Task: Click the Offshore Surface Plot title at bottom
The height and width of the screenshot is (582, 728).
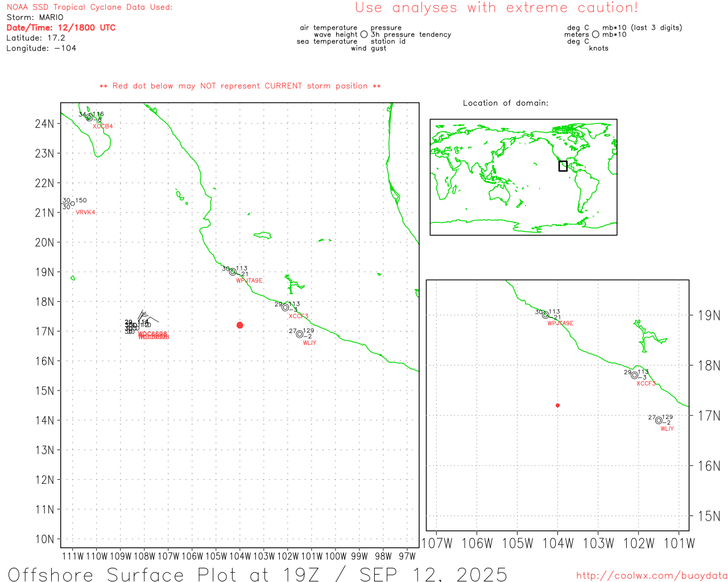Action: [258, 574]
